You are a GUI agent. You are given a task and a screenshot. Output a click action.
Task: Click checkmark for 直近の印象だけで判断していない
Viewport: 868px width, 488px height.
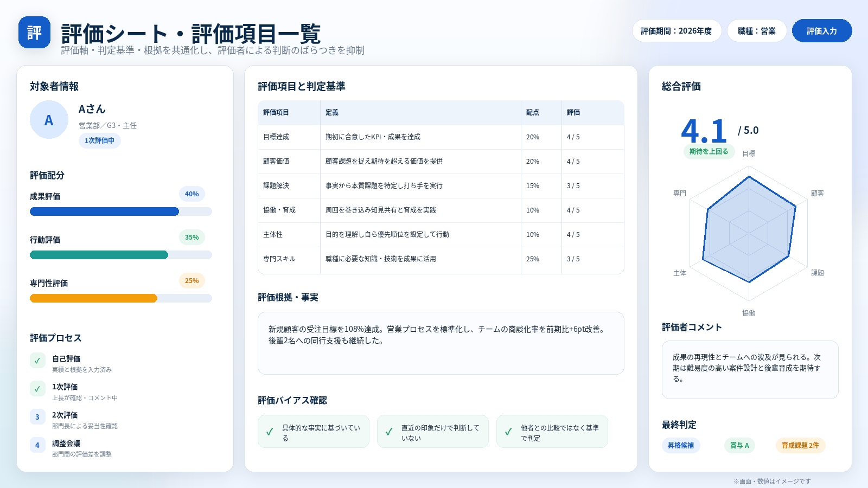pyautogui.click(x=389, y=432)
